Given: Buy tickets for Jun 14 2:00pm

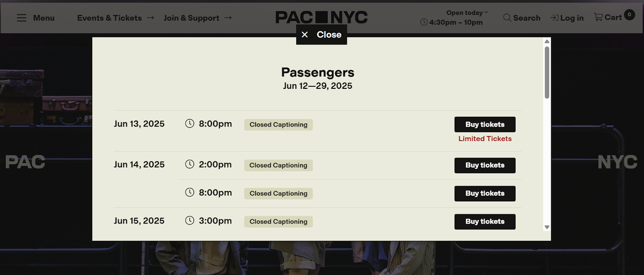Looking at the screenshot, I should (485, 165).
